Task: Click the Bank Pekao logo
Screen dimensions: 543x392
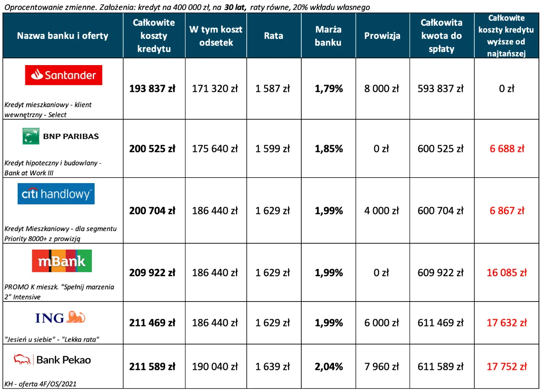Action: (52, 359)
